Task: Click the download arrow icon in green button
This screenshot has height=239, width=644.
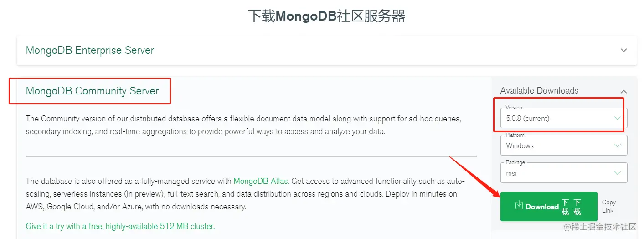Action: tap(519, 206)
